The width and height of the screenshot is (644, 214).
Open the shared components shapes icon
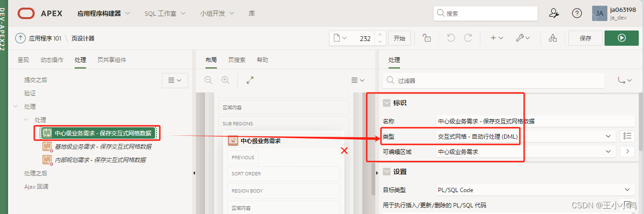click(553, 38)
